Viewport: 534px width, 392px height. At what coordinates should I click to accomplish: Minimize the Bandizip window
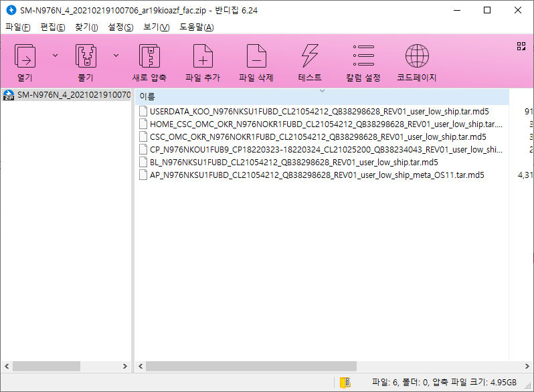click(456, 10)
